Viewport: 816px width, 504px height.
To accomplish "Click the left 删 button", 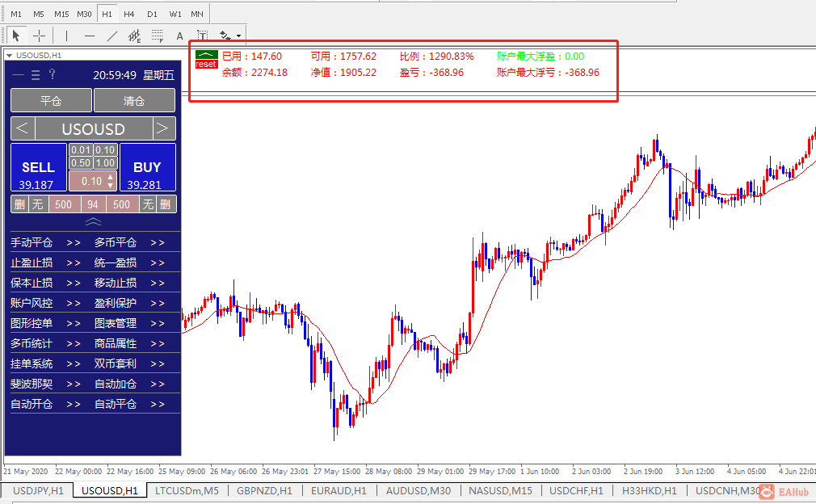I will pyautogui.click(x=19, y=204).
